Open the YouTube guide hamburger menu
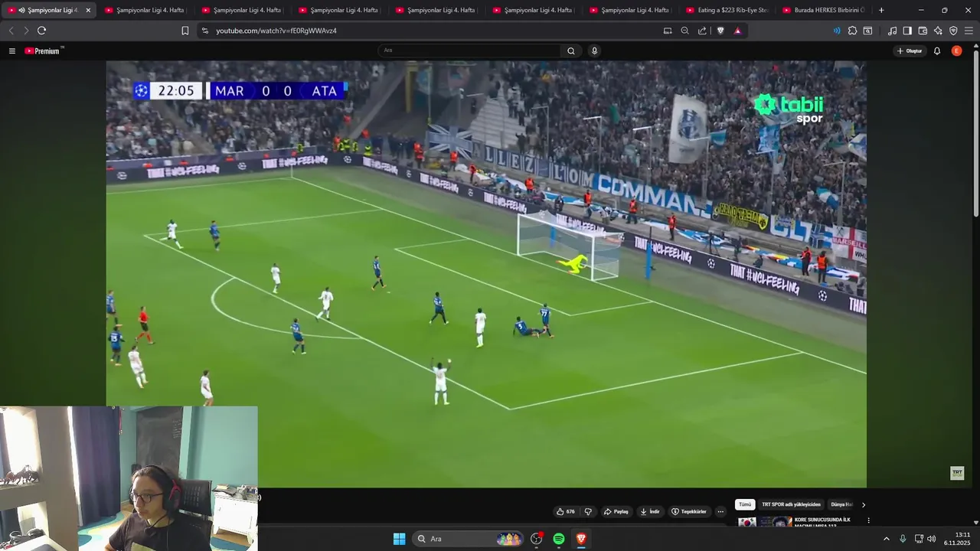 (11, 51)
